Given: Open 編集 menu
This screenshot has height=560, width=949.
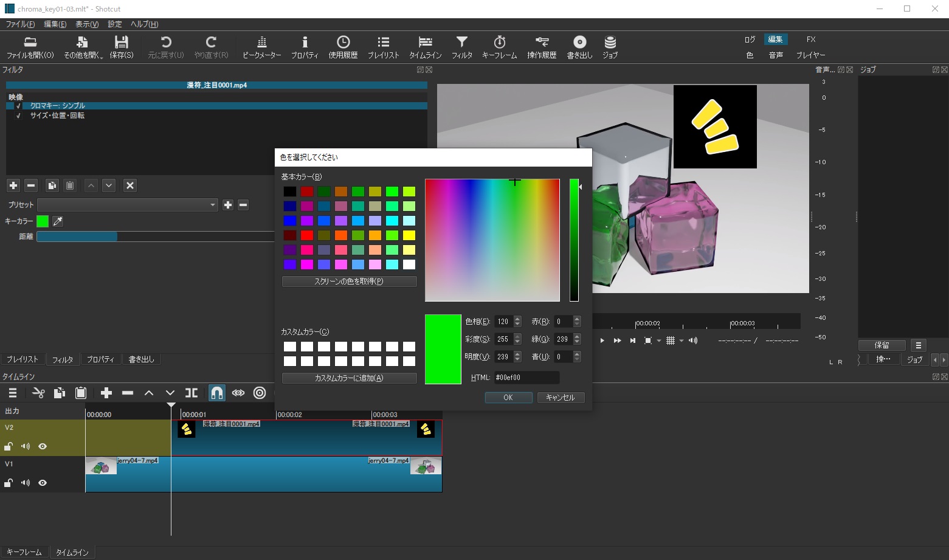Looking at the screenshot, I should pyautogui.click(x=55, y=24).
